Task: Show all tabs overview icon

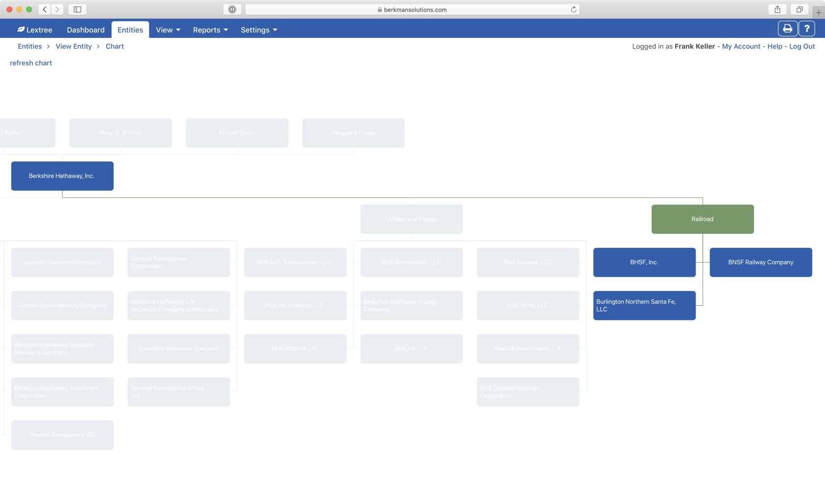Action: [799, 9]
